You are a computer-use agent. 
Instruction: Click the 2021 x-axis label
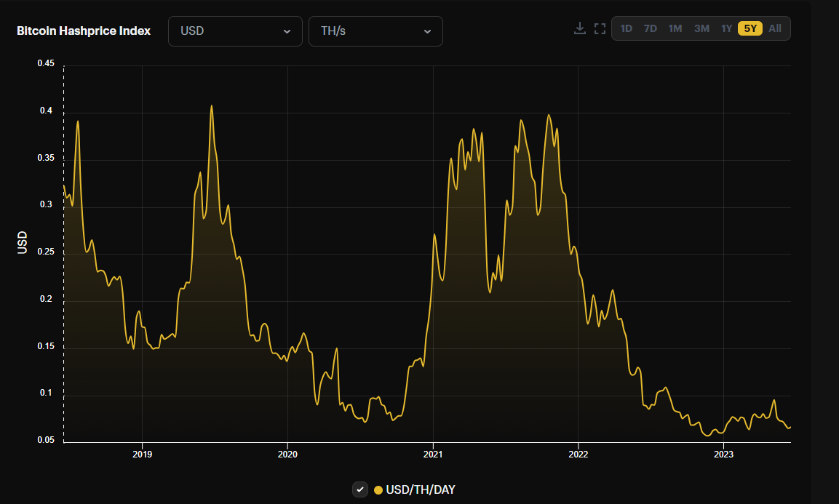pyautogui.click(x=433, y=455)
